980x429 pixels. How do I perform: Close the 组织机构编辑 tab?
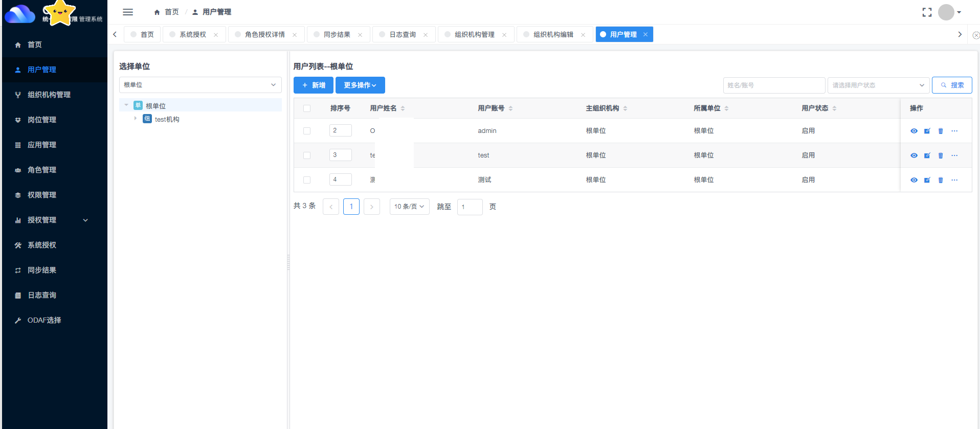583,35
